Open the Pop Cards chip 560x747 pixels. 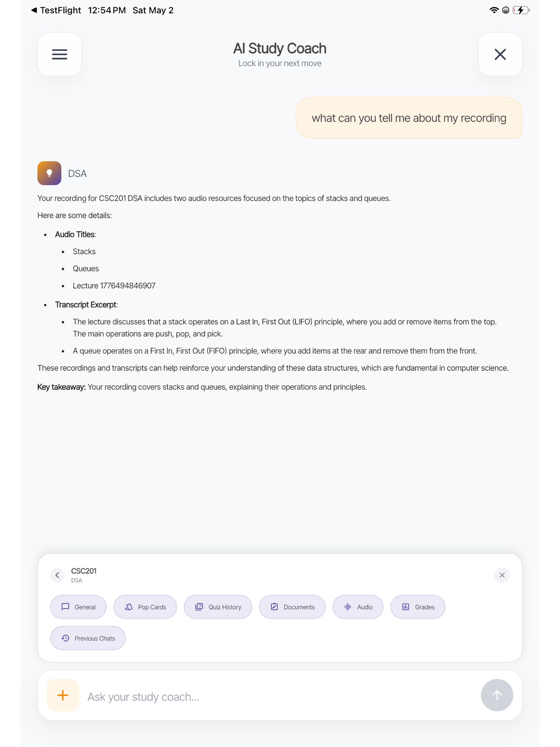145,607
